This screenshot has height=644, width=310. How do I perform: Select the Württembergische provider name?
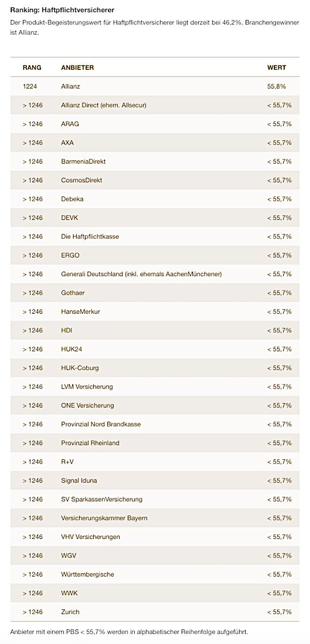(x=87, y=575)
